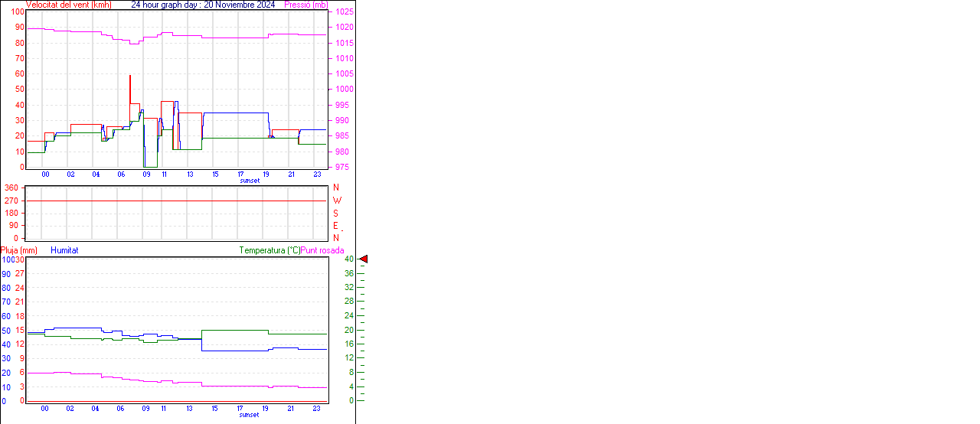Click the 'W' compass label on direction graph
The height and width of the screenshot is (424, 980).
[x=337, y=201]
